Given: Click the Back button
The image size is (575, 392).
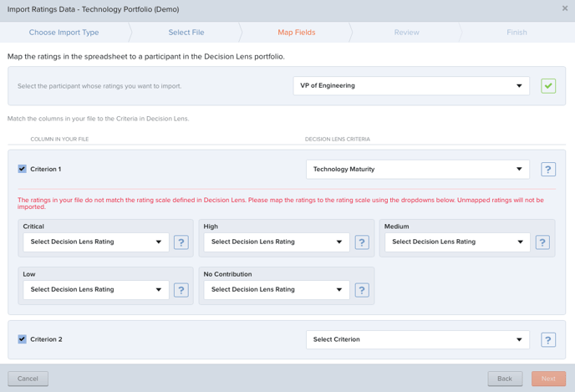Looking at the screenshot, I should [505, 379].
